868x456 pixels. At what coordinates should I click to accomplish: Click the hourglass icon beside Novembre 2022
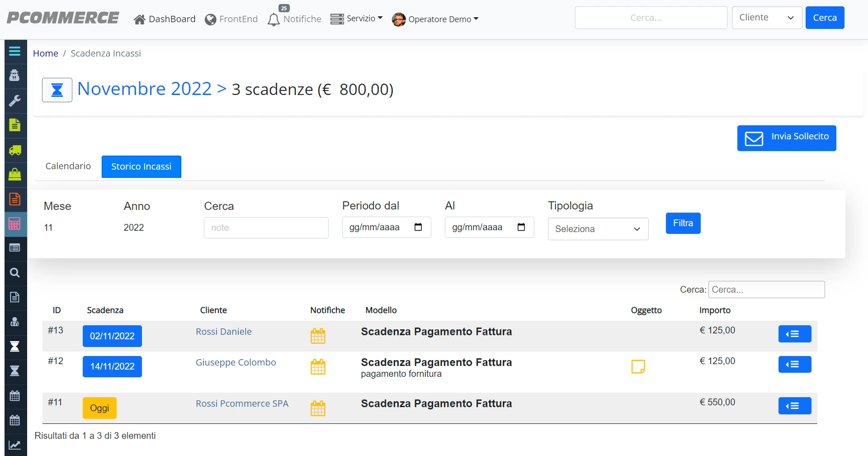(57, 90)
